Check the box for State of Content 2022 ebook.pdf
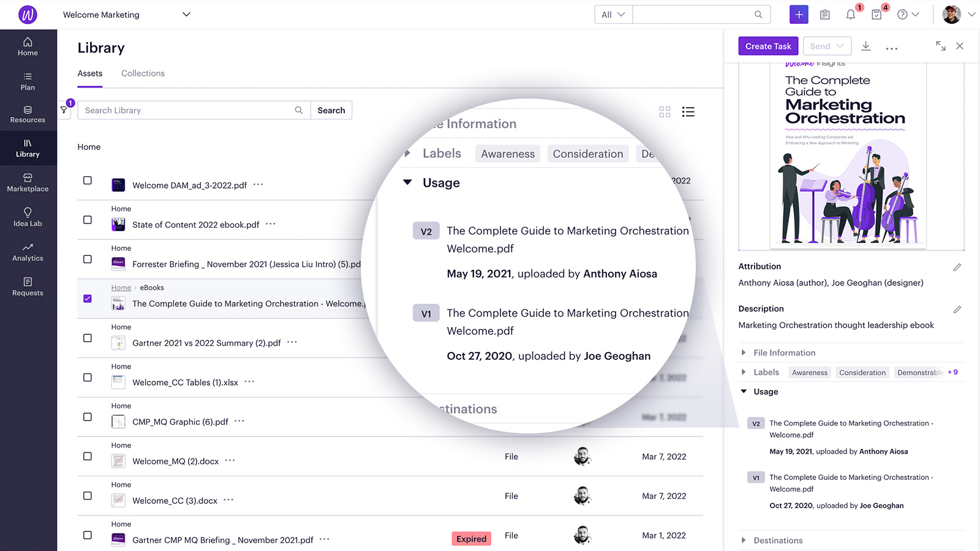The image size is (980, 551). pos(88,220)
